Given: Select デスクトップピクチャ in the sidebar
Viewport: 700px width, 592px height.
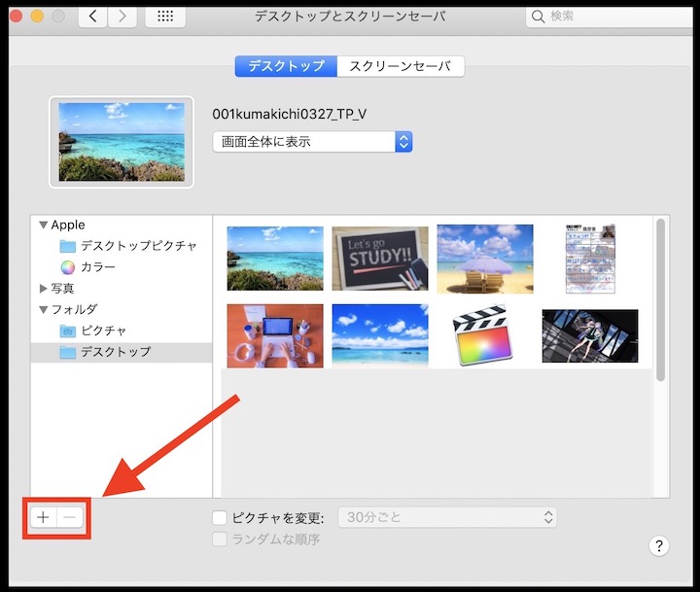Looking at the screenshot, I should [138, 246].
